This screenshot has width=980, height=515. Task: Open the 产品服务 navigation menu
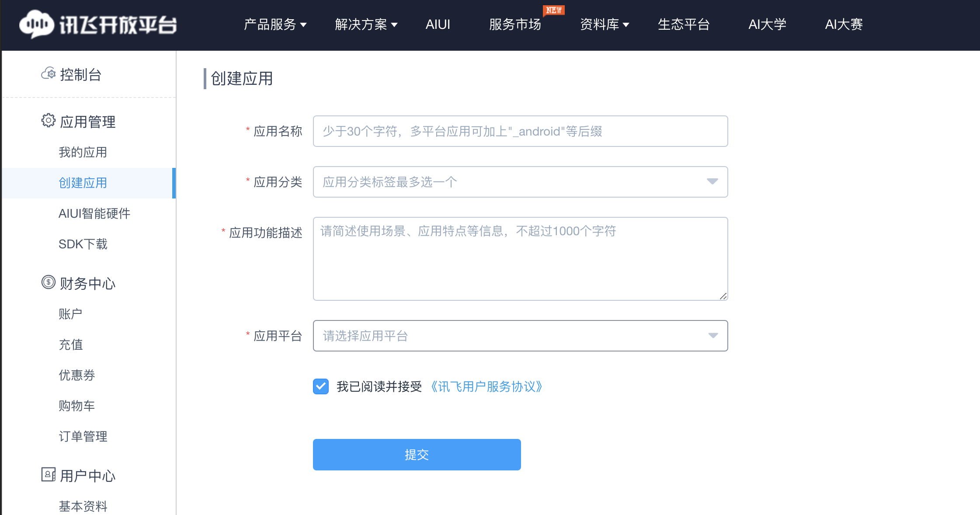(x=275, y=24)
